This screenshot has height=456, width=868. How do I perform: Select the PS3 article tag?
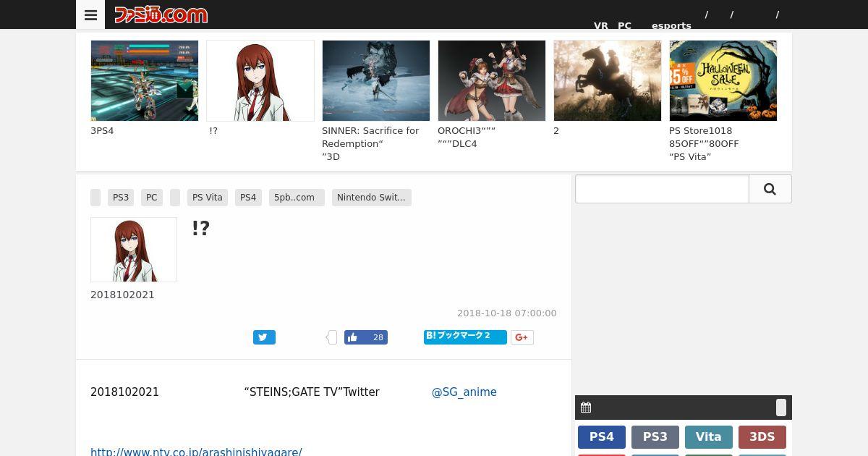(121, 198)
